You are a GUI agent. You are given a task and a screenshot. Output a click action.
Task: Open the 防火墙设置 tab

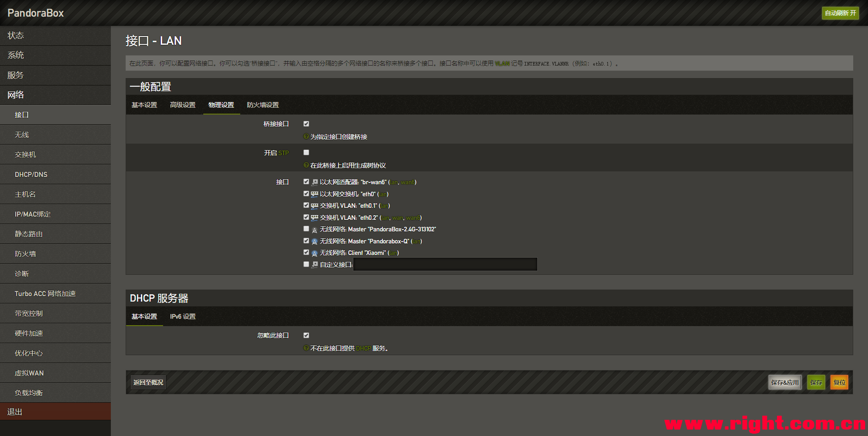pyautogui.click(x=263, y=105)
